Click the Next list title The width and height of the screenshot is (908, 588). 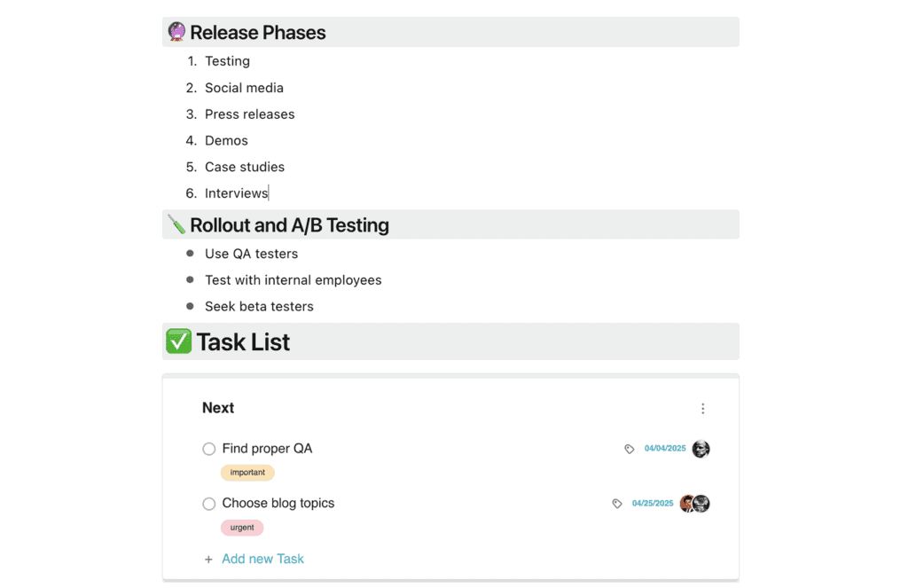218,408
